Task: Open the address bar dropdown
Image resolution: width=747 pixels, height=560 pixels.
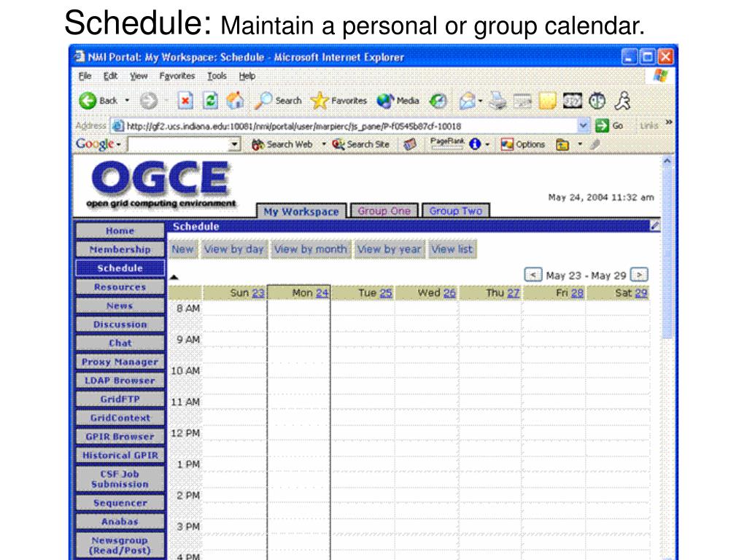Action: click(x=583, y=125)
